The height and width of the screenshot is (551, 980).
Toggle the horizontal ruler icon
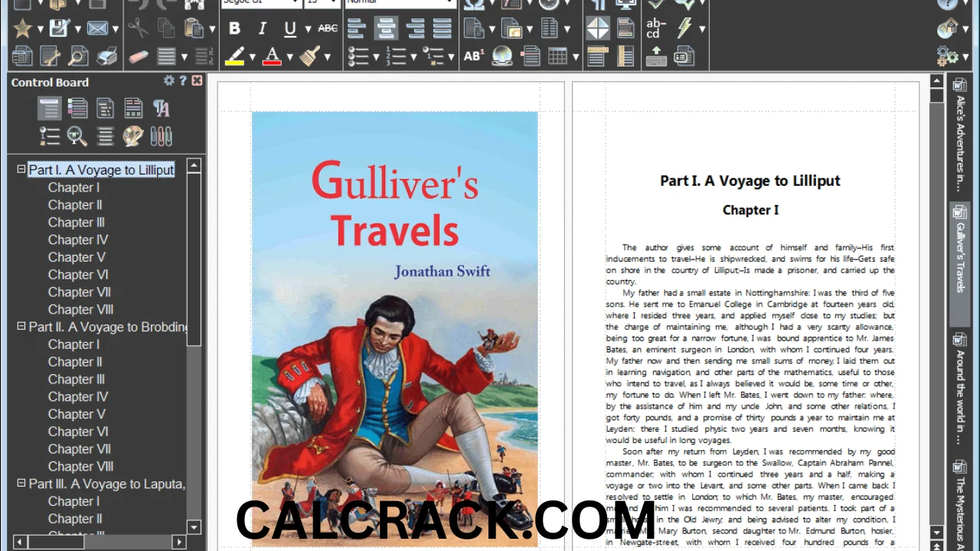598,56
